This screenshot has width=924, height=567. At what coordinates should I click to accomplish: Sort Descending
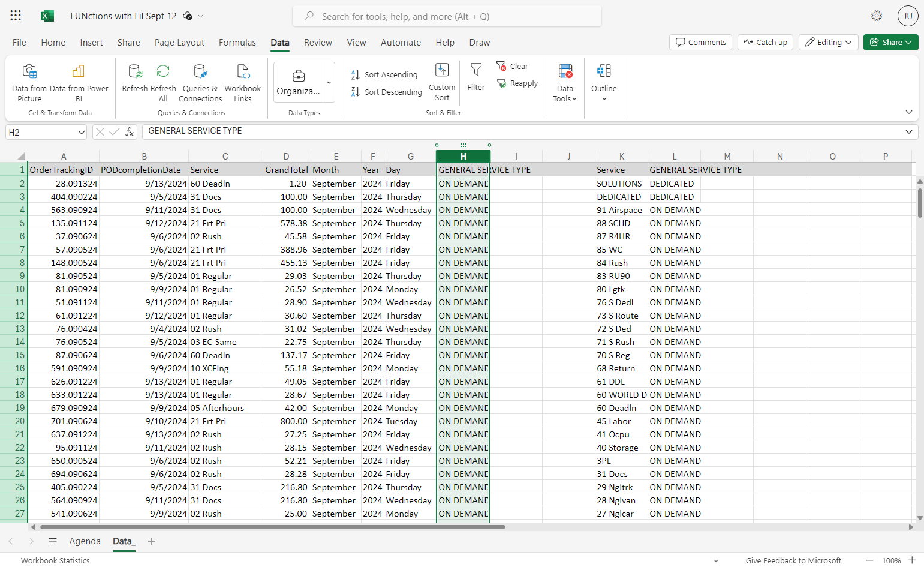[x=387, y=92]
